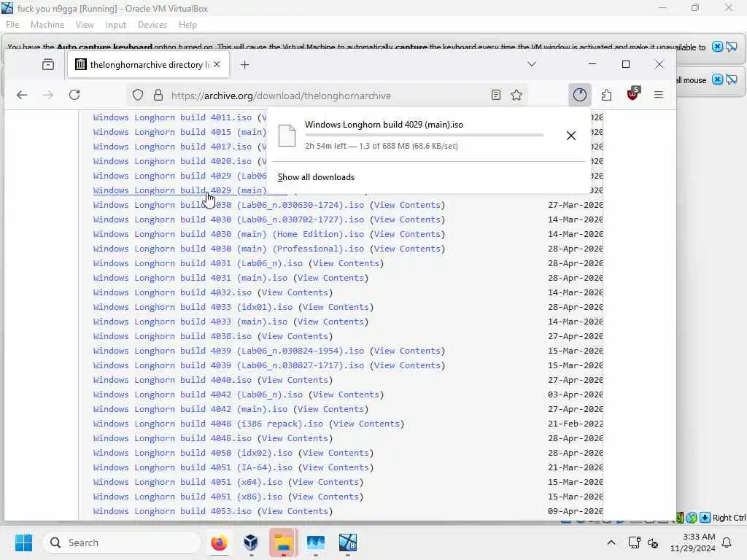
Task: Select thelonghornarchive directory tab
Action: pyautogui.click(x=149, y=64)
